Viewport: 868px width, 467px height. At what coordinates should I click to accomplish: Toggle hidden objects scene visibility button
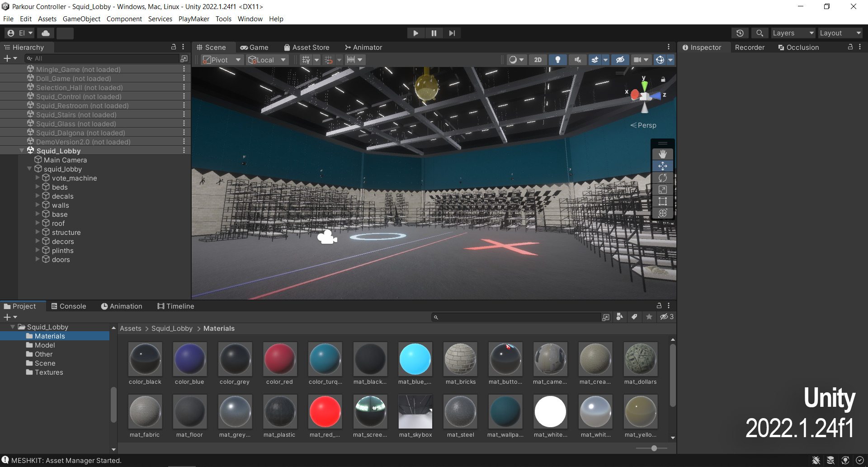tap(620, 60)
